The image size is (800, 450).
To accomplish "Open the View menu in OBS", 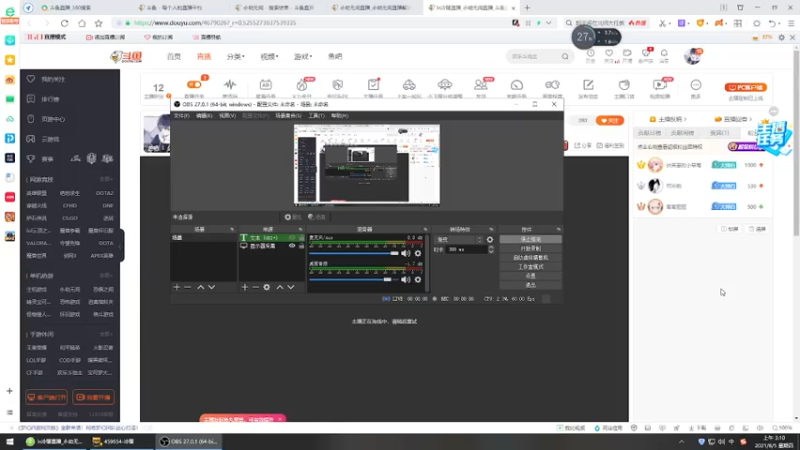I will (227, 116).
